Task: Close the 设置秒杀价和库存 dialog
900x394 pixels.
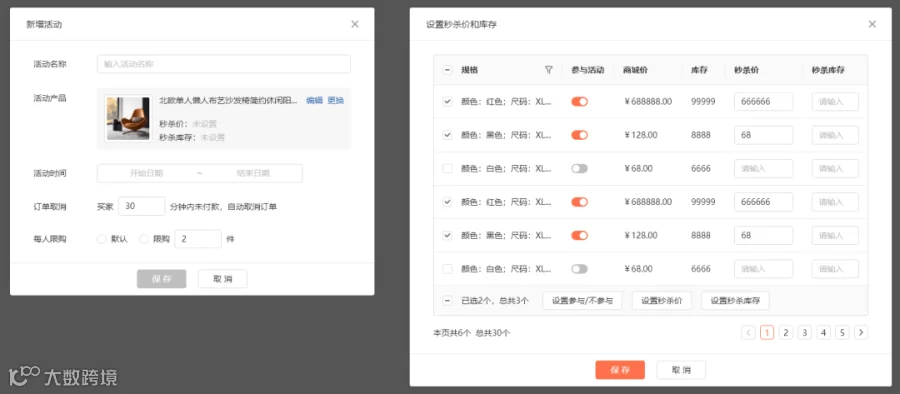Action: (x=872, y=24)
